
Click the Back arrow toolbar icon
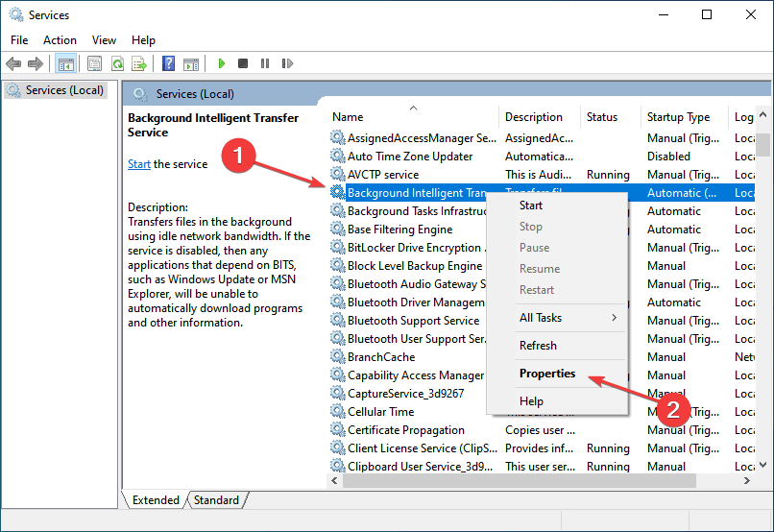click(x=13, y=63)
